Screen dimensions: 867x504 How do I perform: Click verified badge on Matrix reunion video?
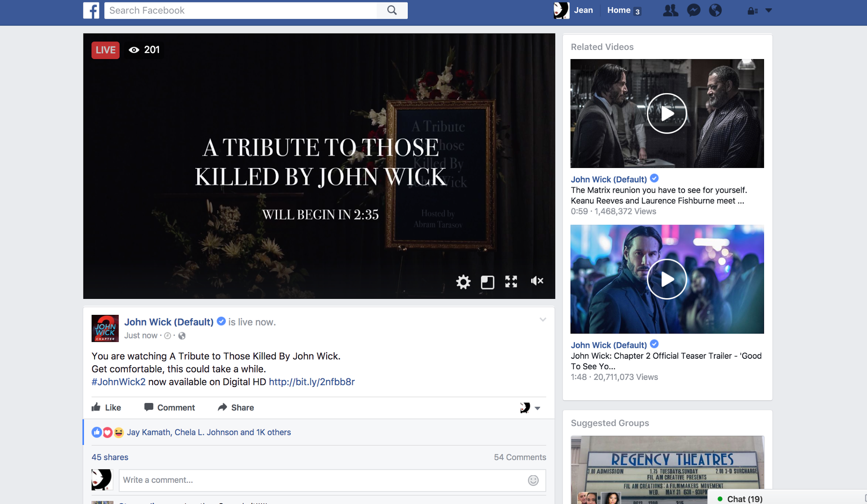[654, 178]
